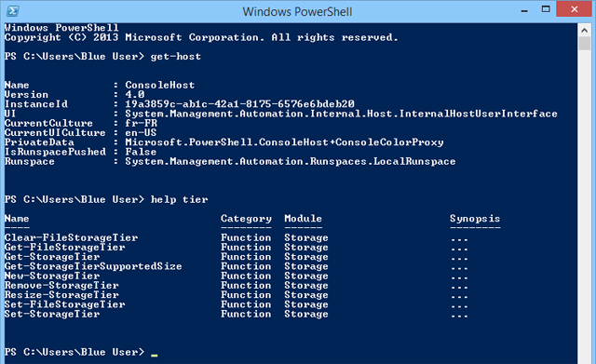Close the Windows PowerShell window
596x364 pixels.
tap(574, 9)
